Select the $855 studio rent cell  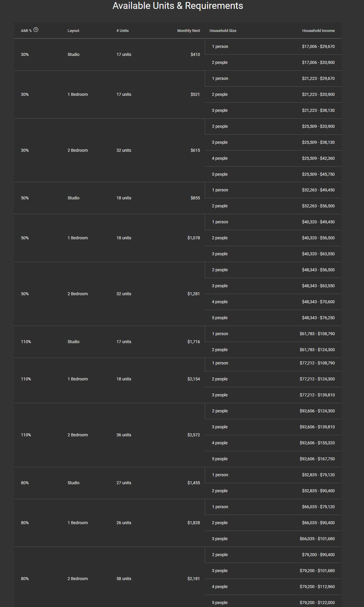coord(195,198)
